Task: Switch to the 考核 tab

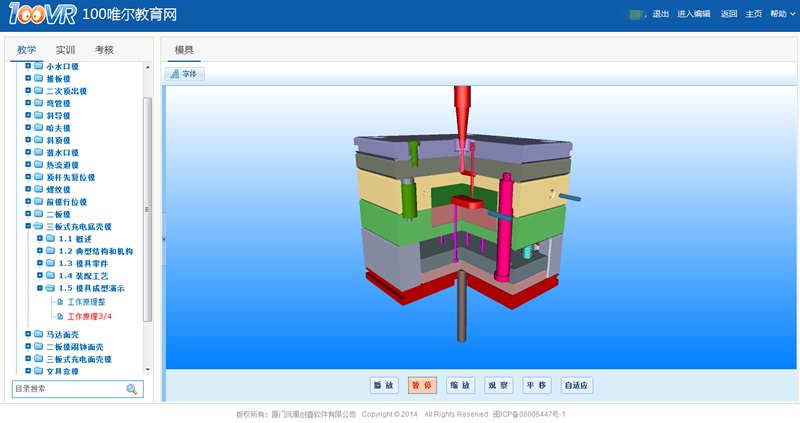Action: point(104,49)
